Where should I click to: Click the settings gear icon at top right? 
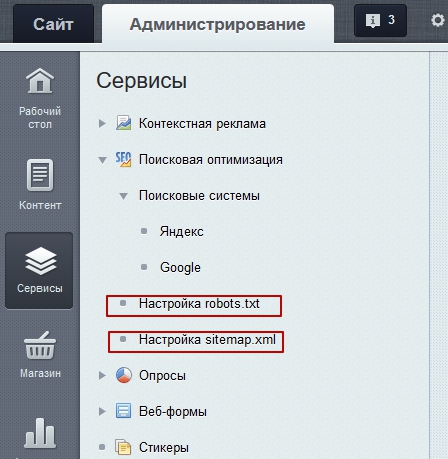pos(438,20)
